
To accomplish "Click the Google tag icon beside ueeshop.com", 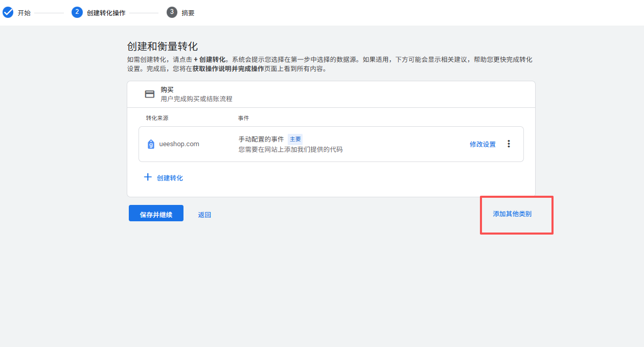I will (151, 144).
